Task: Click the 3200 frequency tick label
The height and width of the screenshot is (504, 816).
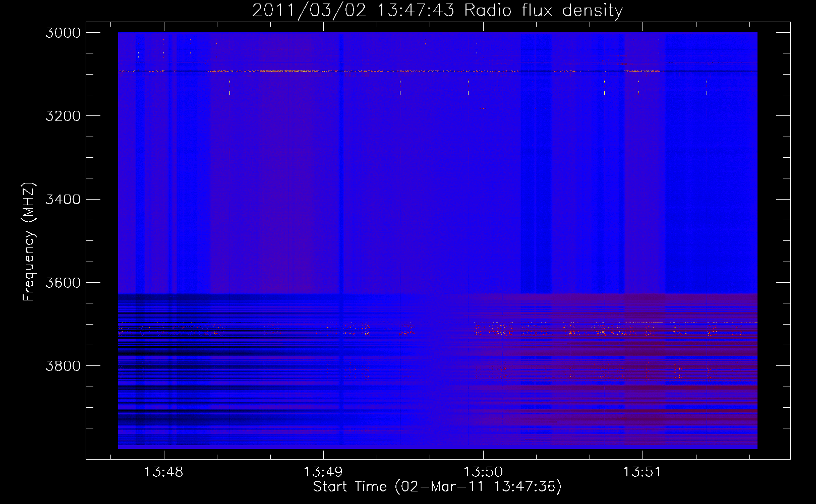Action: point(63,116)
